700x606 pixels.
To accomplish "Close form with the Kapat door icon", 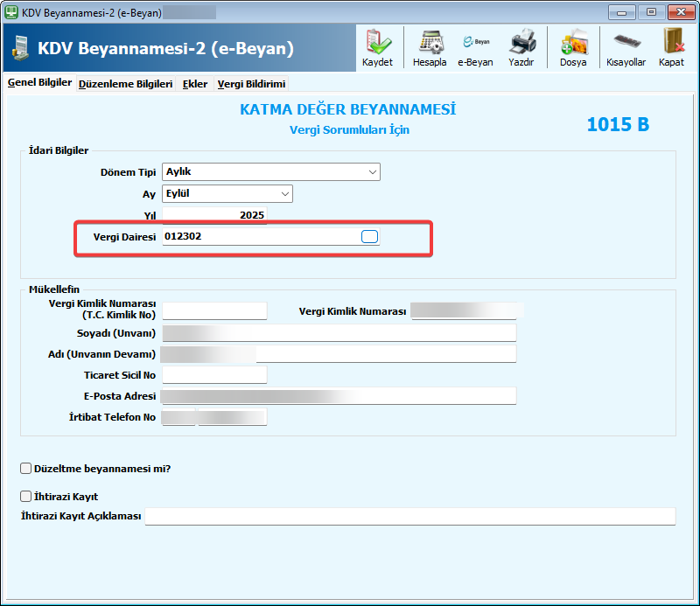I will [x=672, y=46].
